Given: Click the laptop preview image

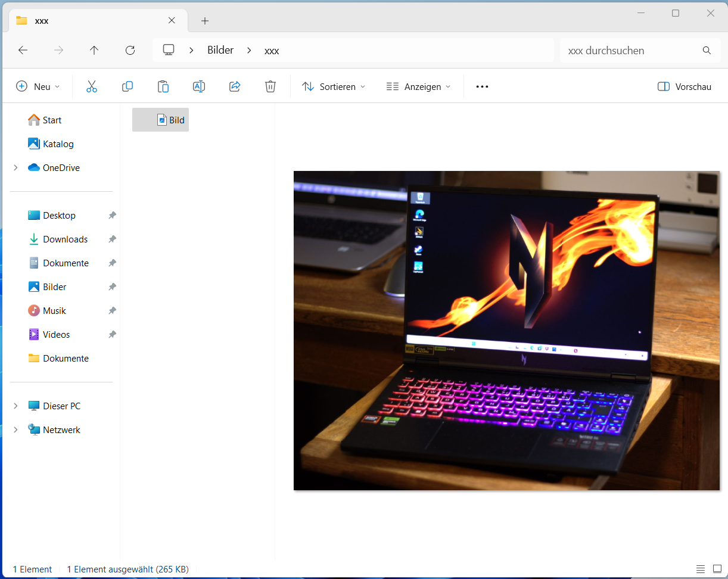Looking at the screenshot, I should click(x=506, y=331).
